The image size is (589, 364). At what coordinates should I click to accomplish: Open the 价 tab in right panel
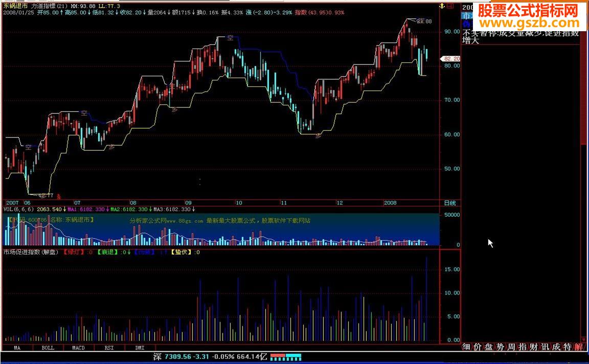477,347
